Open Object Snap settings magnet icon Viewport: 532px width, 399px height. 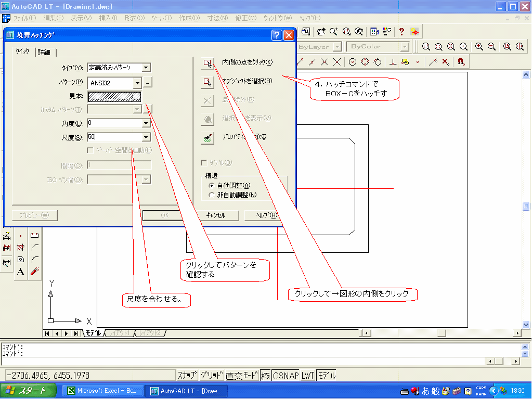pos(461,62)
